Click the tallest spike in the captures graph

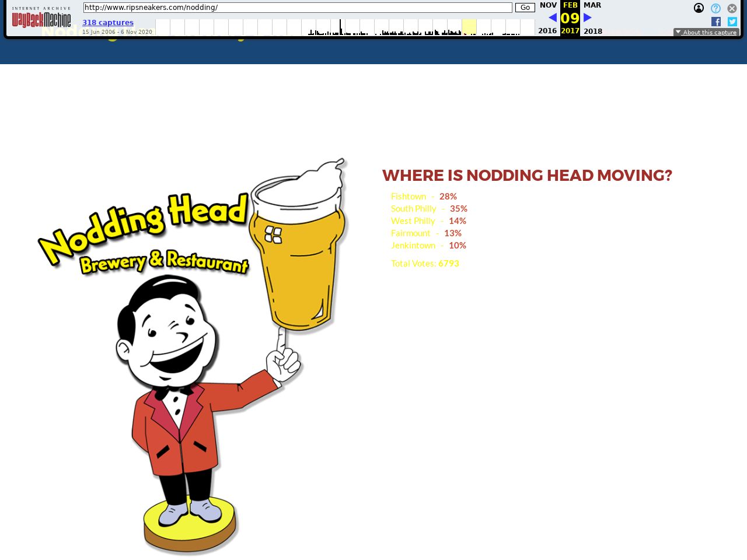pos(340,27)
